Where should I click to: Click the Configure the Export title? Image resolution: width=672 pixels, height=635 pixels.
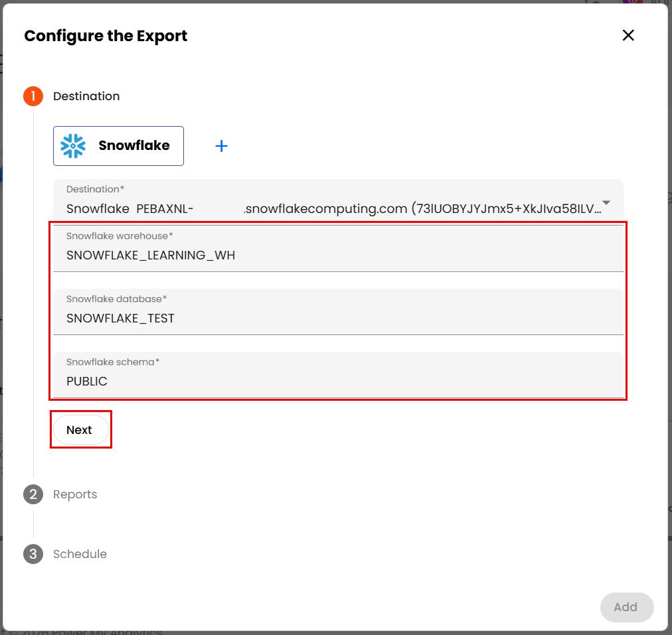pos(106,36)
